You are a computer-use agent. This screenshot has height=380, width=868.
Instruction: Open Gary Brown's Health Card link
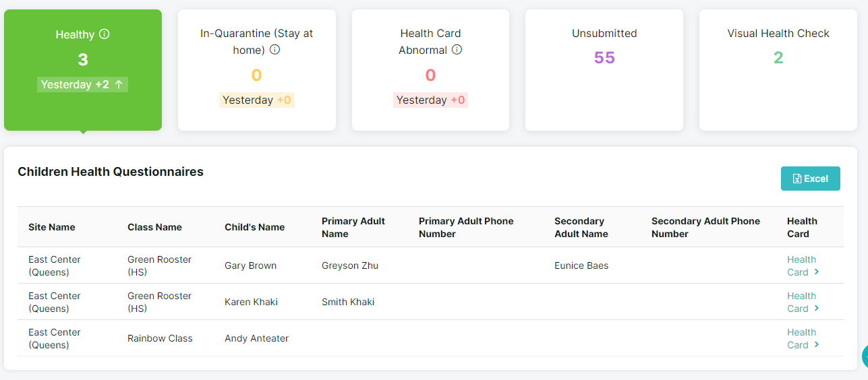(803, 266)
